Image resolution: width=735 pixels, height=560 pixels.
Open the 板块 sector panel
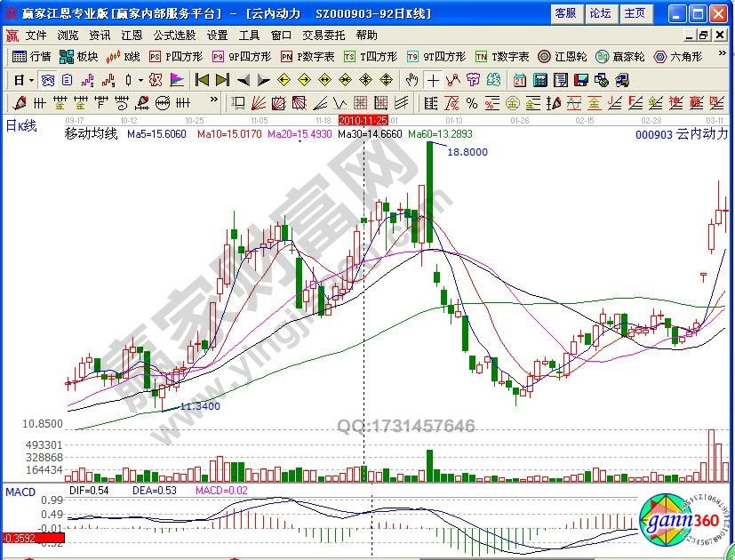(x=78, y=56)
